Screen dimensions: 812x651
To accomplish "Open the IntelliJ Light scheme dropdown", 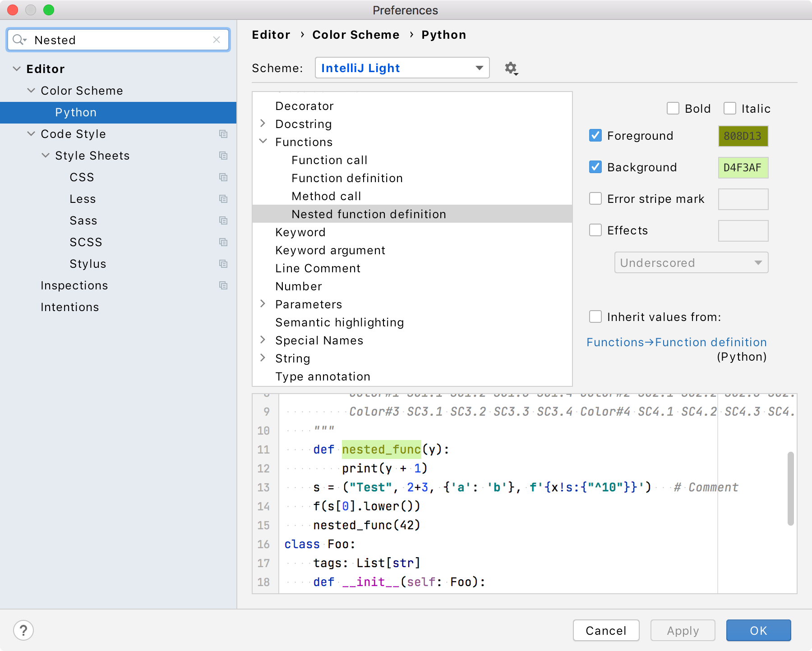I will (x=402, y=68).
